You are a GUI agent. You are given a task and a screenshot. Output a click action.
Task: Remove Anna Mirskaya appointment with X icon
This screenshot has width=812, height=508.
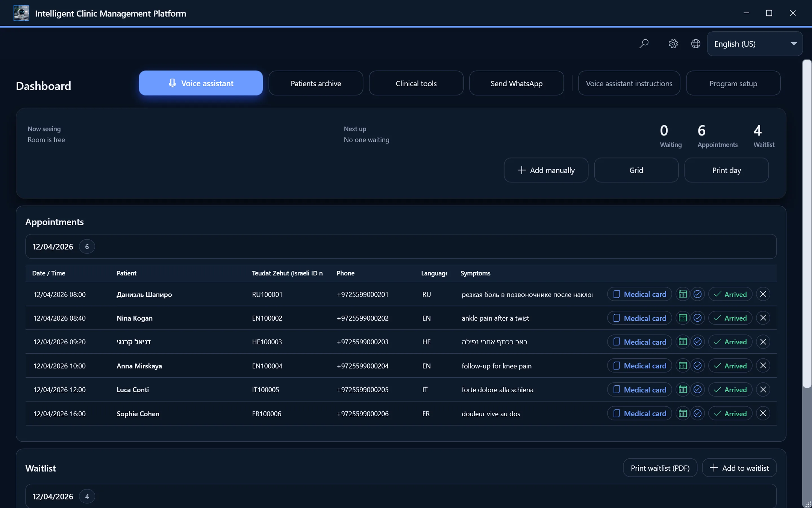click(x=763, y=365)
